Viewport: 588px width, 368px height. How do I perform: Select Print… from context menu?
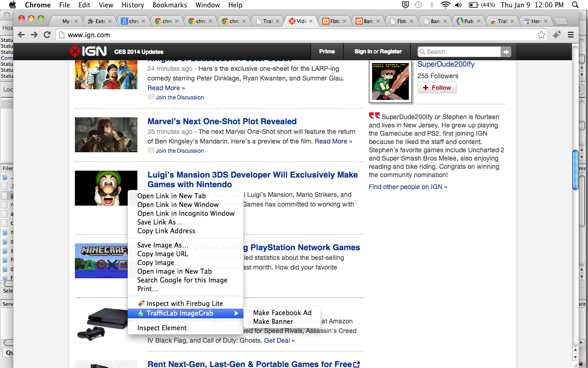(x=147, y=289)
